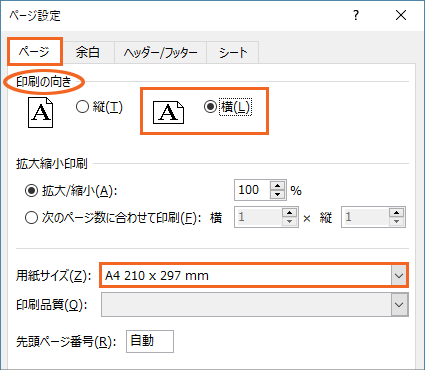This screenshot has width=425, height=370.
Task: Click the 100 percent scale input field
Action: pos(252,190)
